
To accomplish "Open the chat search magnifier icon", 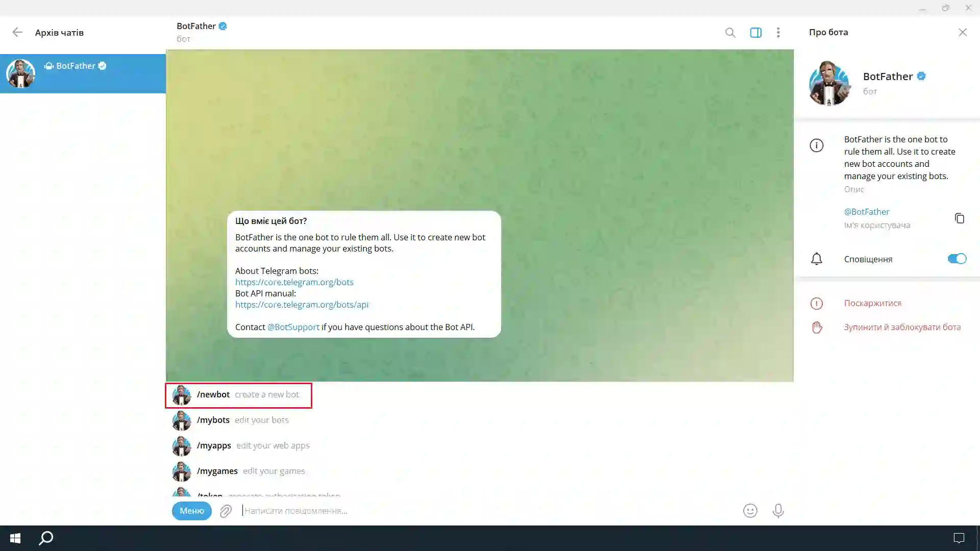I will (x=730, y=33).
